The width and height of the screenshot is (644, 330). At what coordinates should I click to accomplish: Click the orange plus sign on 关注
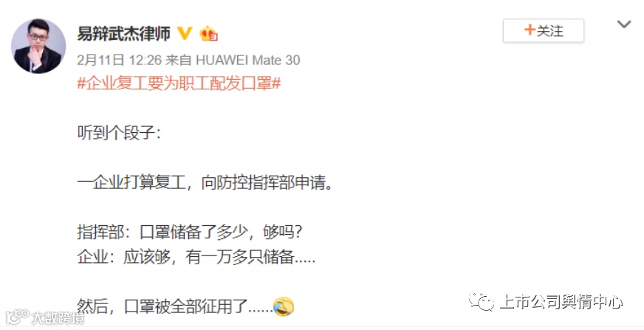coord(530,30)
